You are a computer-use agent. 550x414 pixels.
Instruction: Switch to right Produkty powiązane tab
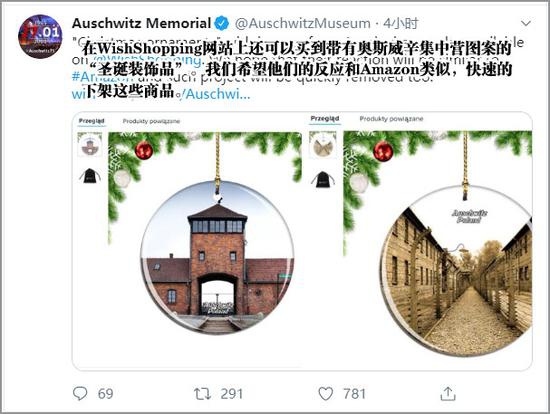391,119
